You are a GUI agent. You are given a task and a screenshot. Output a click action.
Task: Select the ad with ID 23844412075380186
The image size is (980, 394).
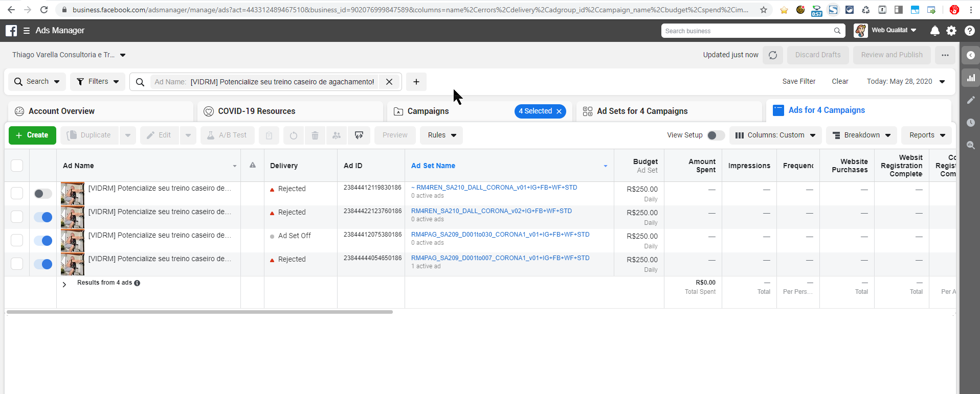17,240
